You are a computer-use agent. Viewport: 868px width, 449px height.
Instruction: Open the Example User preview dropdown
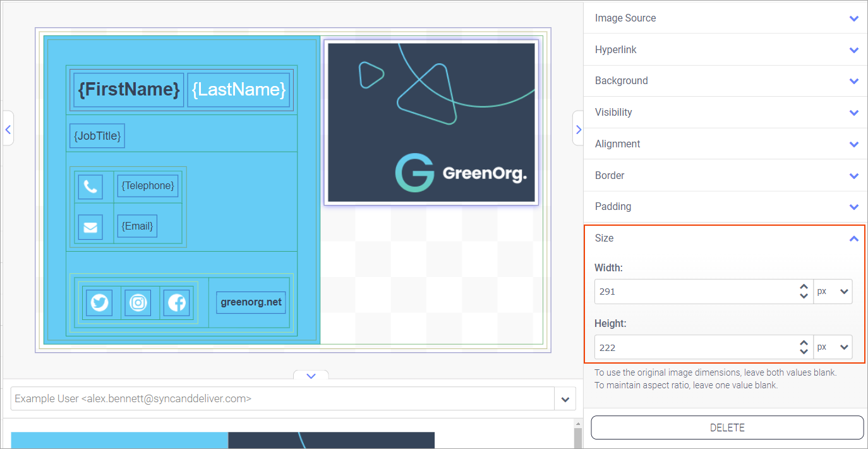pyautogui.click(x=565, y=399)
